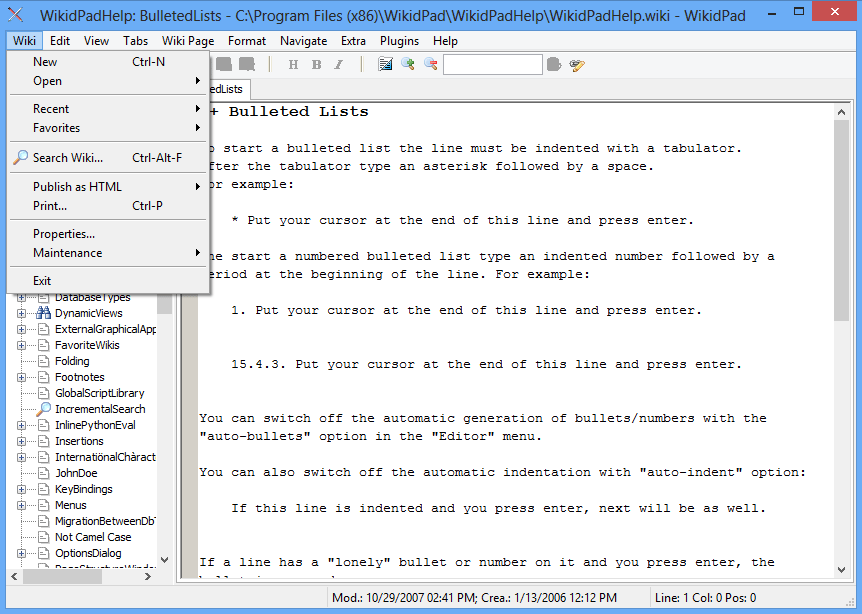Expand the Insertions tree node
862x614 pixels.
tap(21, 441)
